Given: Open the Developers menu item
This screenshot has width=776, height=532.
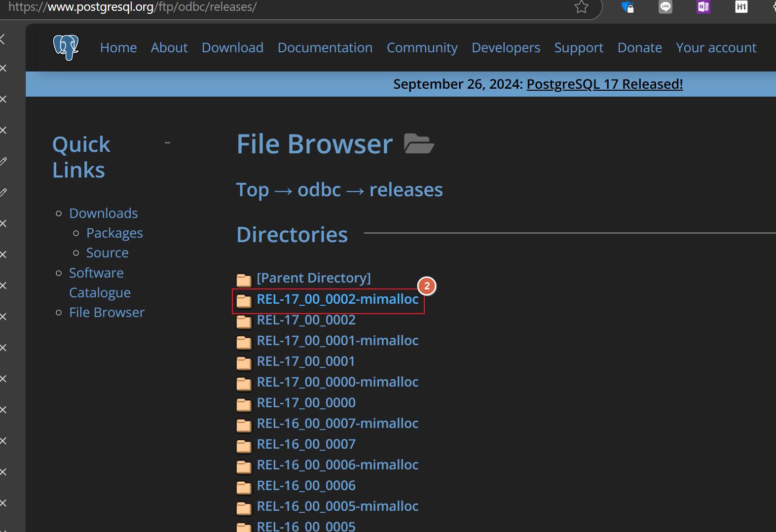Looking at the screenshot, I should point(506,47).
